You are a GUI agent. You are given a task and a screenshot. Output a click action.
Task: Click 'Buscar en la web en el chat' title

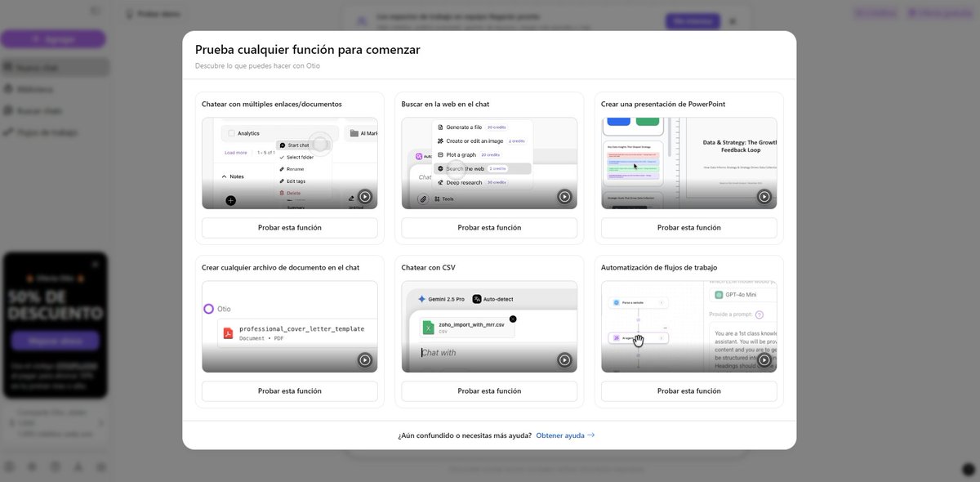click(x=445, y=105)
